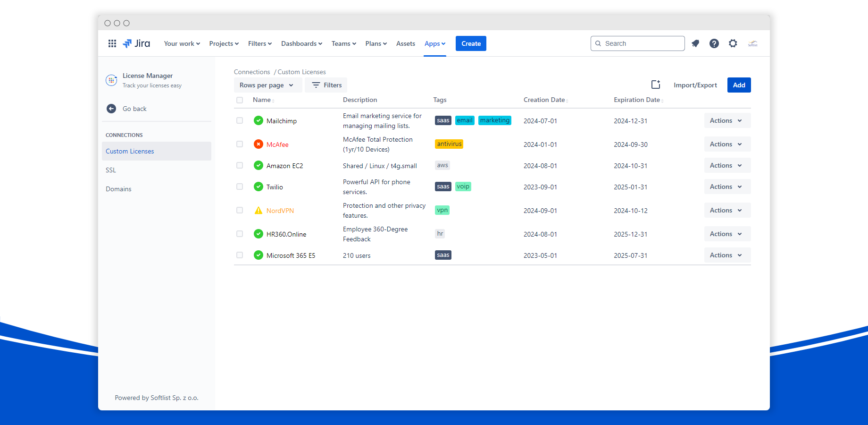Click the Mailchimp green status icon
This screenshot has width=868, height=425.
coord(259,120)
